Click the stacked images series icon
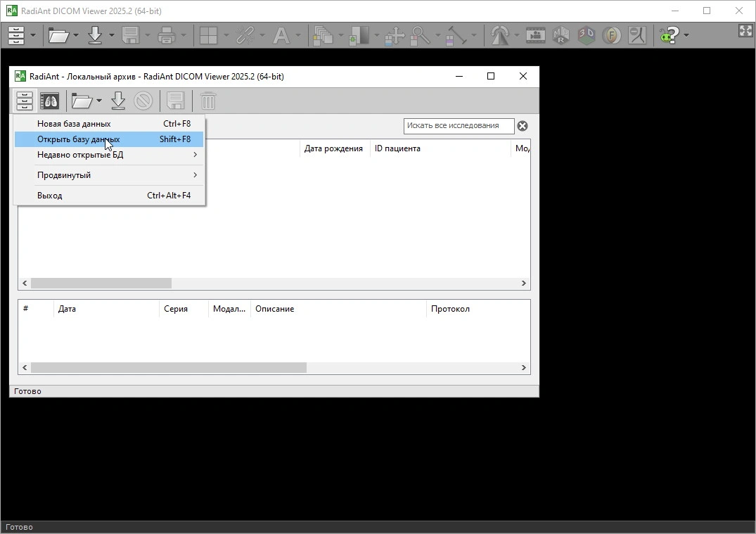Image resolution: width=756 pixels, height=534 pixels. tap(323, 35)
